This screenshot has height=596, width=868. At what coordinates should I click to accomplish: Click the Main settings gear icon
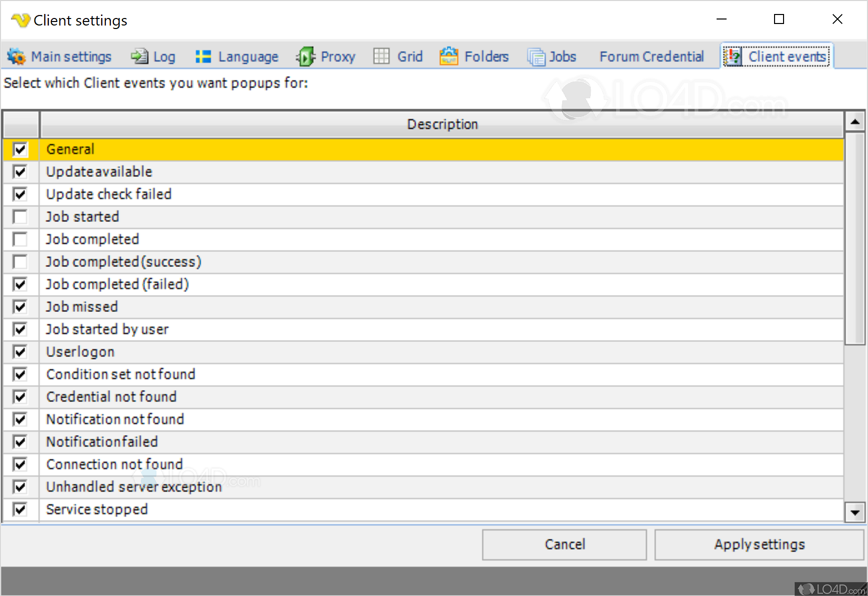[16, 56]
